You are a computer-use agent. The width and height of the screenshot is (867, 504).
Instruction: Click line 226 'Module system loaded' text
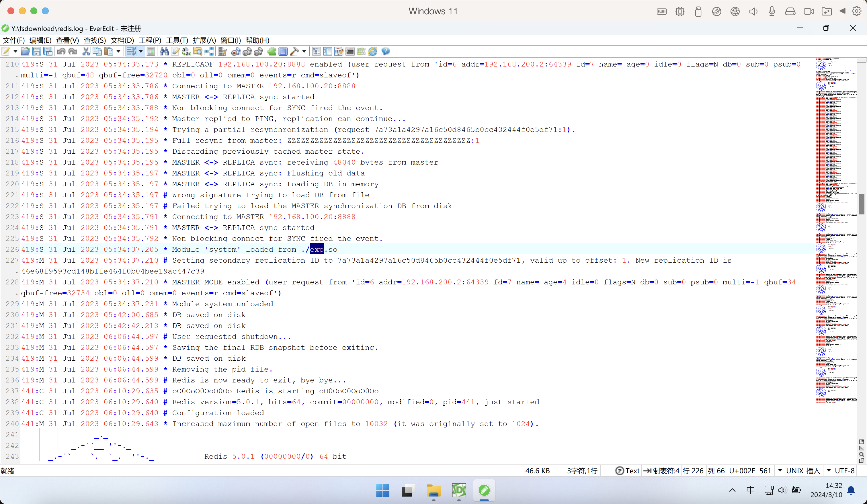(x=254, y=249)
